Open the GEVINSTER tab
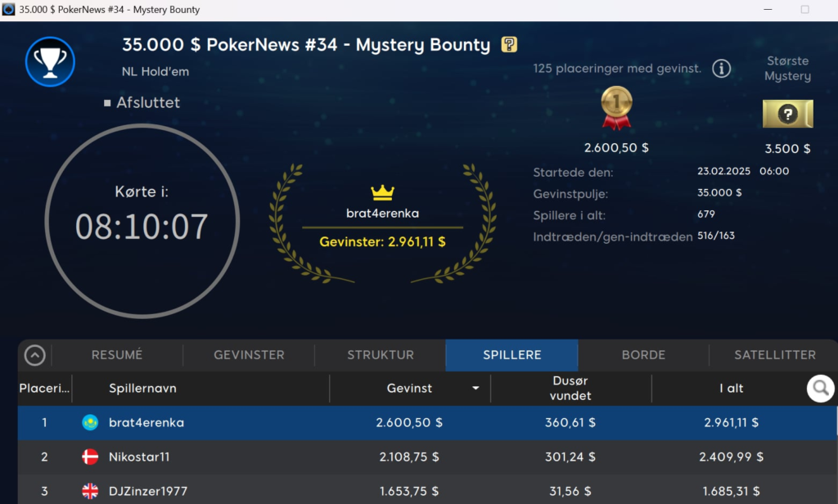 click(249, 355)
